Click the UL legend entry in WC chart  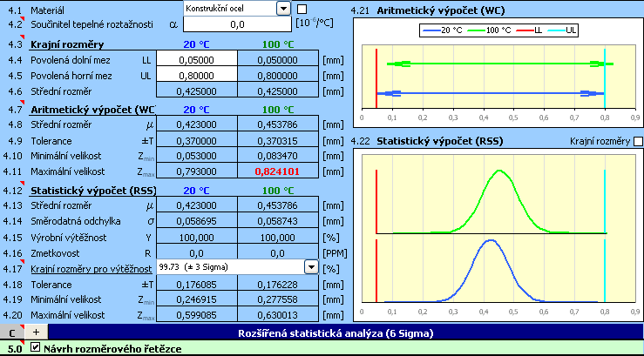(x=560, y=30)
